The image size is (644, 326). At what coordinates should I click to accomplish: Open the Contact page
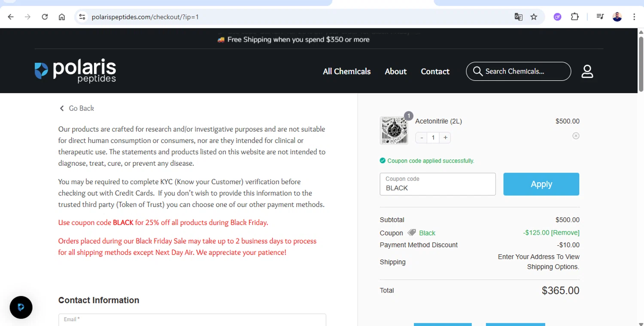[435, 71]
